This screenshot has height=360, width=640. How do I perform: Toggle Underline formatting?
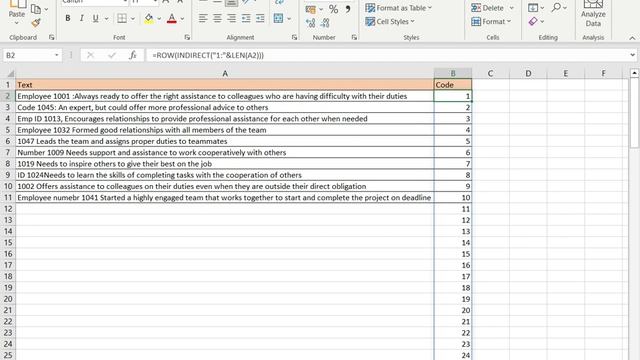(95, 18)
